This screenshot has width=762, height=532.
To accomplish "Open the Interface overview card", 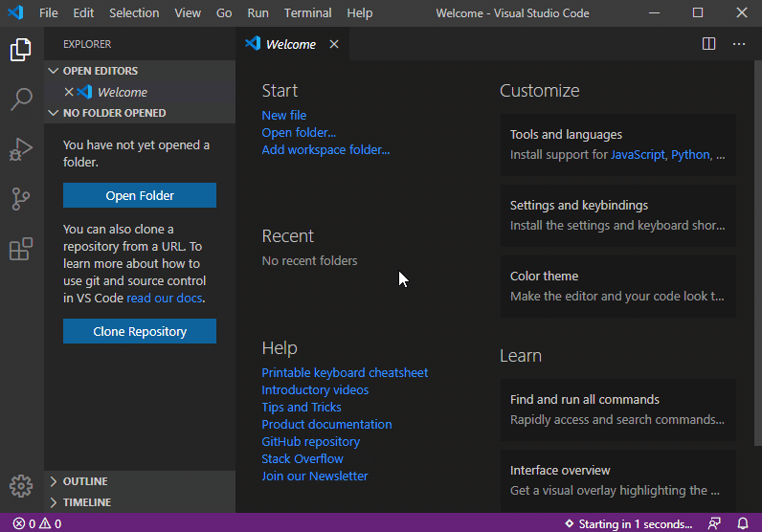I will coord(618,480).
